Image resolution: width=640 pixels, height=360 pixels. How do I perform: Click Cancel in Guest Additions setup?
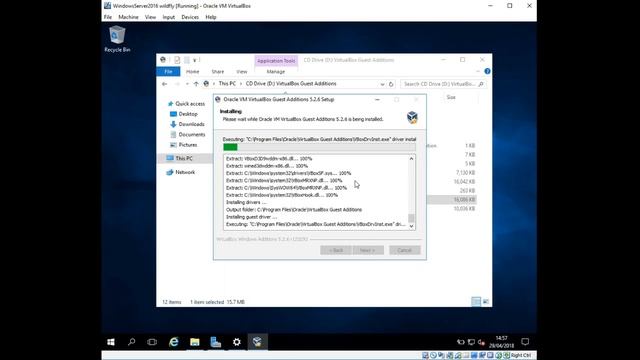tap(404, 250)
